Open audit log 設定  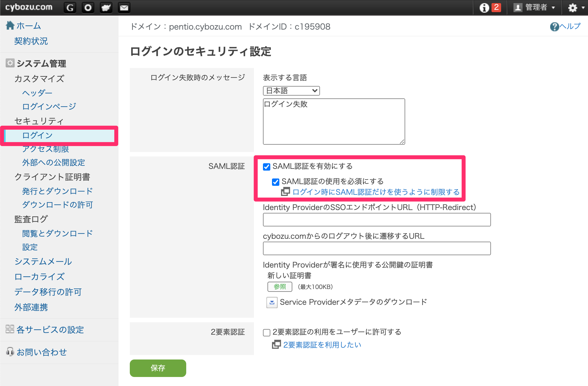(30, 247)
